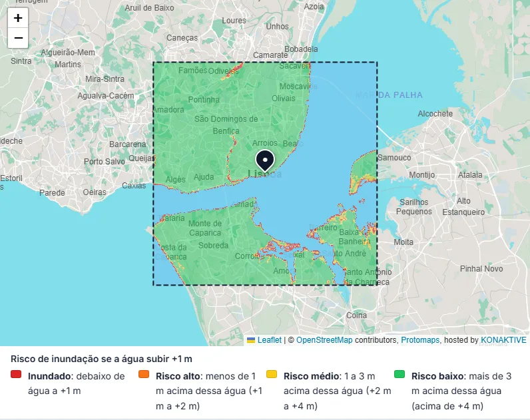530x420 pixels.
Task: Open the Leaflet attribution link
Action: (x=270, y=340)
